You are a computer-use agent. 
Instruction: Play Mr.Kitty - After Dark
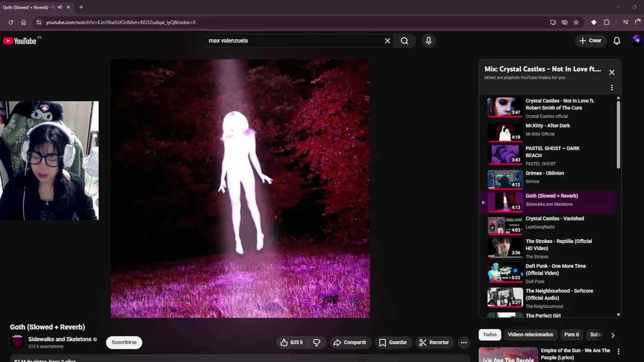pyautogui.click(x=547, y=132)
